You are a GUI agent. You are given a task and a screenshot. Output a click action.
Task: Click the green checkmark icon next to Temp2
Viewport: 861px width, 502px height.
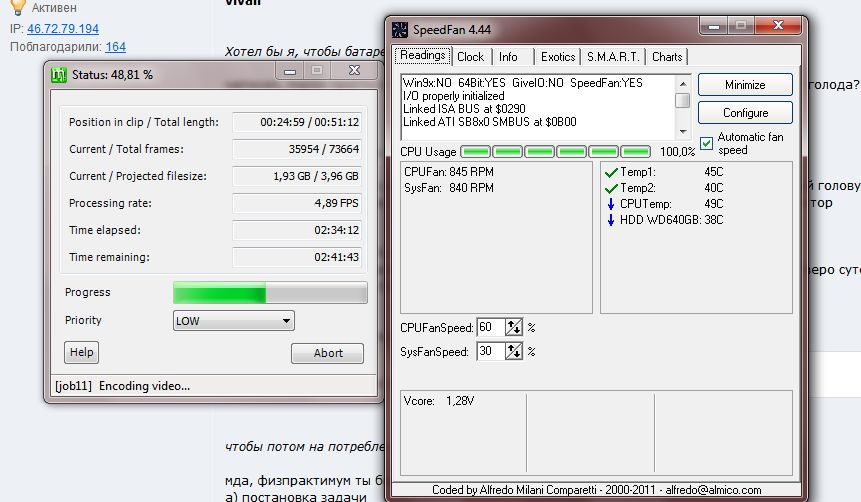(x=611, y=188)
